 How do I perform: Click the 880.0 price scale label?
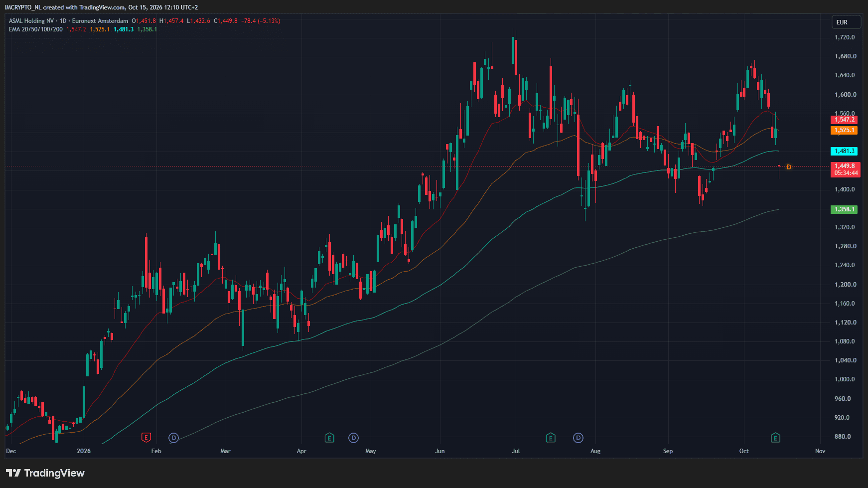[843, 437]
